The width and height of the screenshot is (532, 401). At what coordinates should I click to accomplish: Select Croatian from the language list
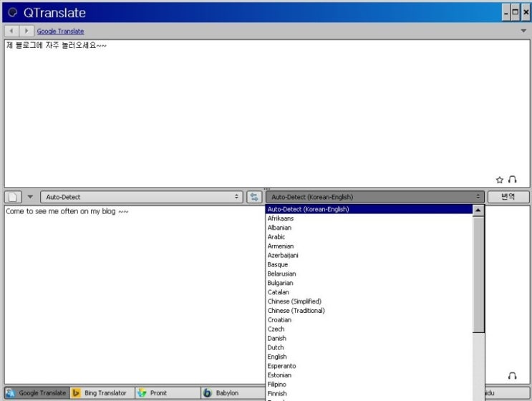369,320
